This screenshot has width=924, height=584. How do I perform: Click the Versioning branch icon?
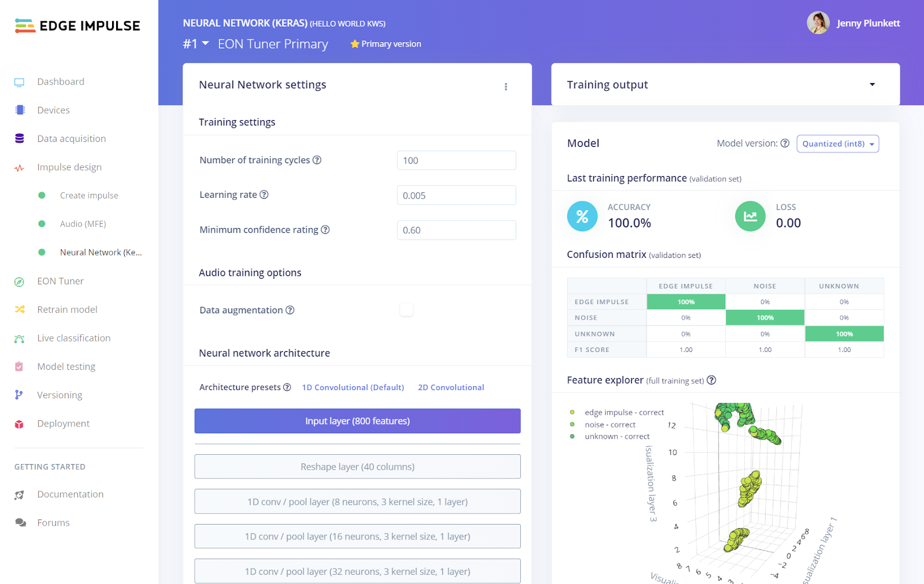pos(19,395)
